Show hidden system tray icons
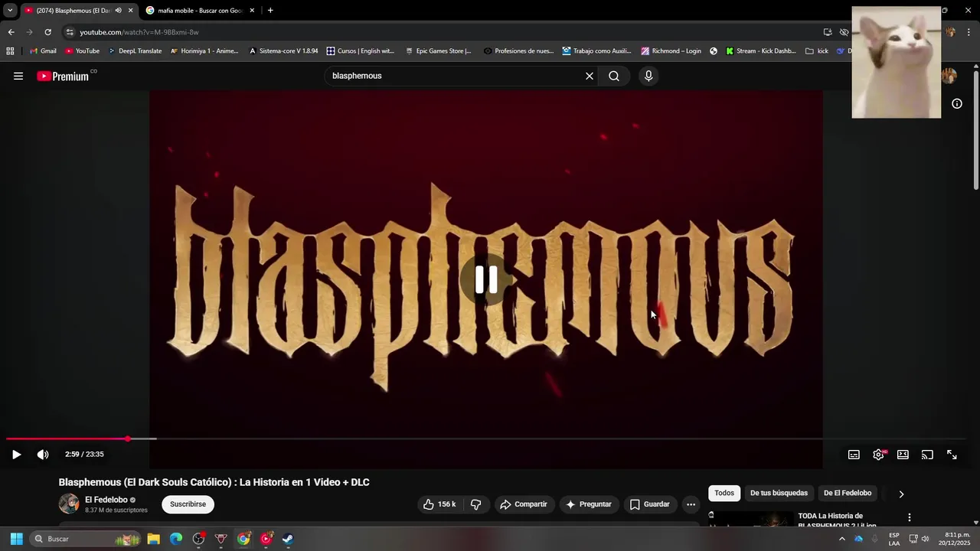 (842, 539)
